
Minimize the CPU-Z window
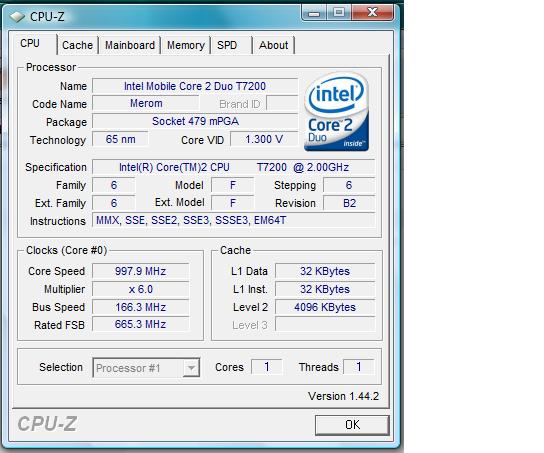(314, 13)
